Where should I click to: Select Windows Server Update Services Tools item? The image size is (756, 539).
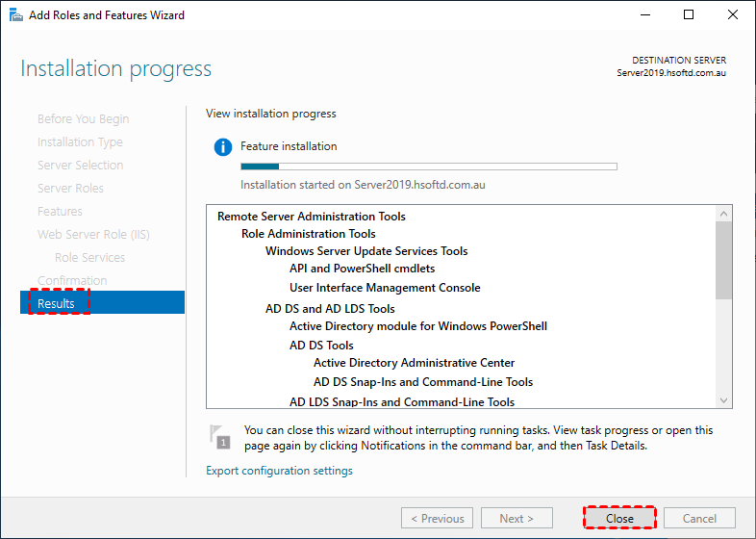tap(366, 251)
